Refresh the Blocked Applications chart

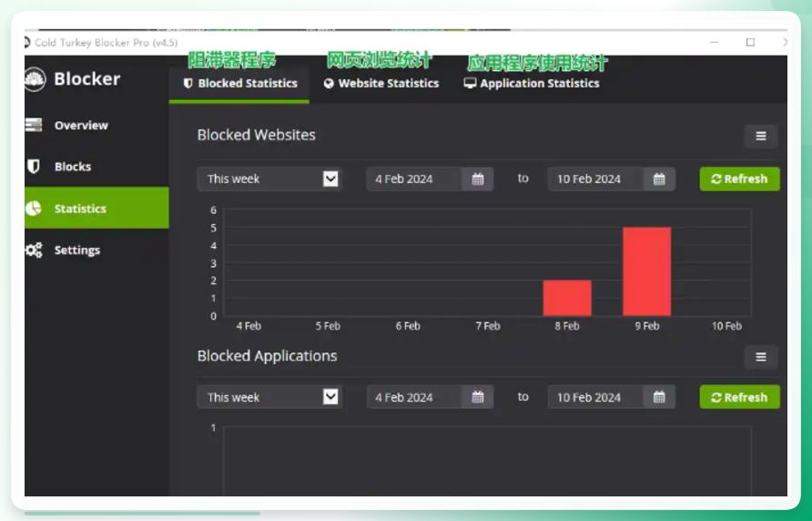click(739, 397)
